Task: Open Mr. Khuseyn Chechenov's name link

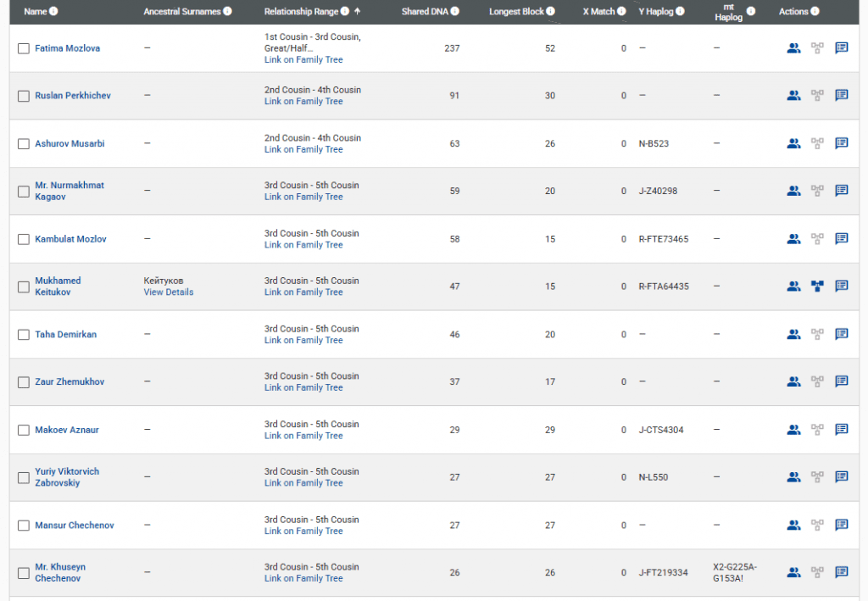Action: pos(59,572)
